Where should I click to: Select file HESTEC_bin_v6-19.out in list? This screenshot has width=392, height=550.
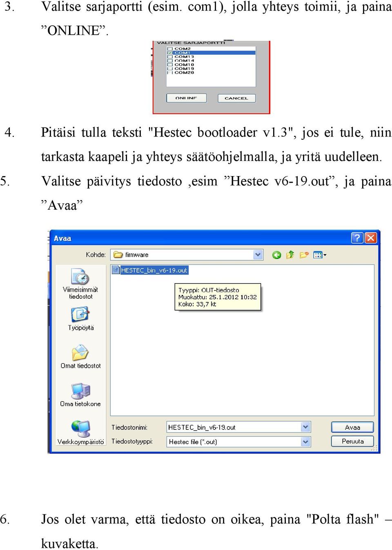coord(150,270)
